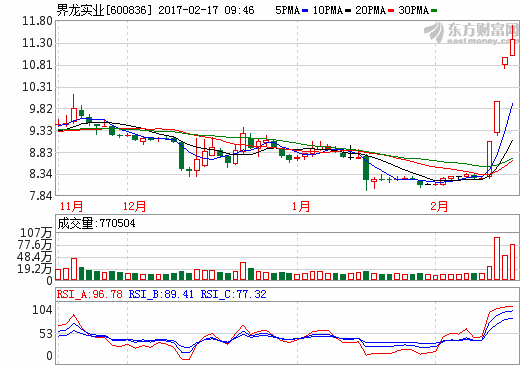Click the blue 5PMA legend swatch

(x=305, y=11)
